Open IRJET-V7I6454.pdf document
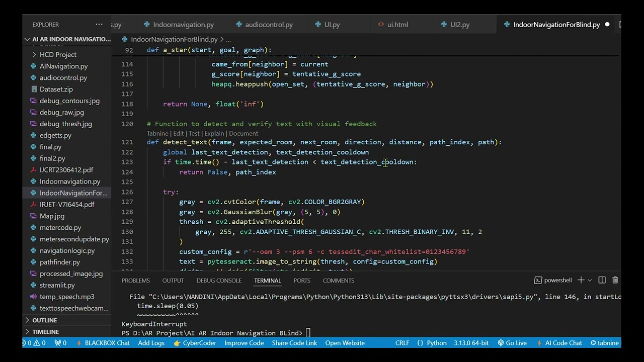This screenshot has width=644, height=362. [67, 205]
